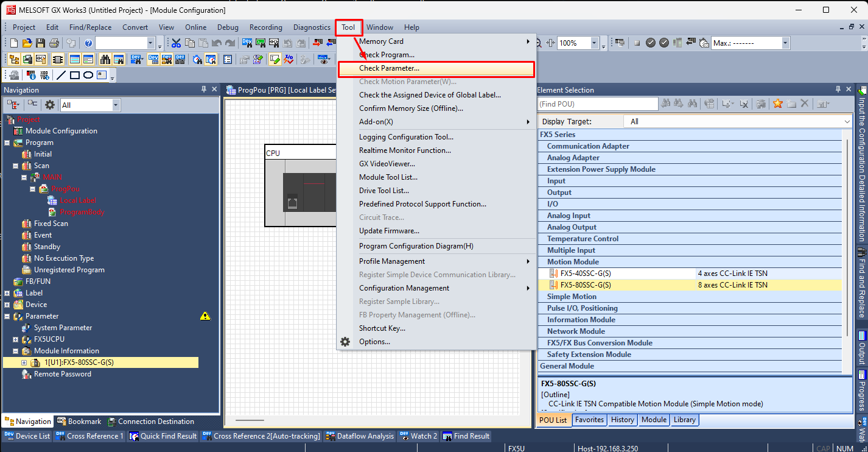Select the FX5-40SSC-G(S) module row
The width and height of the screenshot is (868, 452).
click(x=690, y=274)
